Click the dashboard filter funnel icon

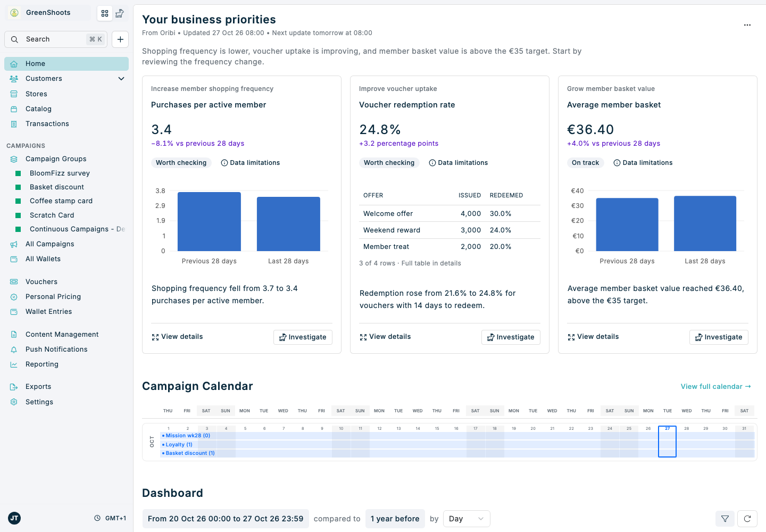pyautogui.click(x=725, y=519)
